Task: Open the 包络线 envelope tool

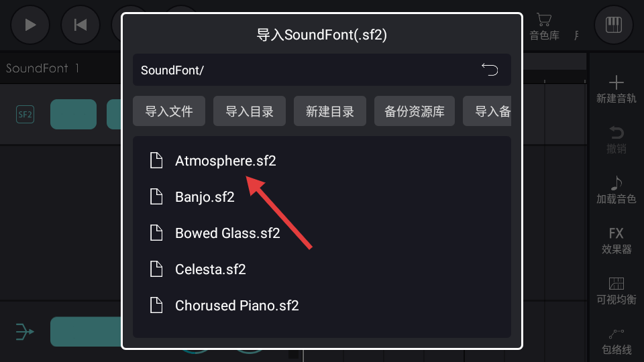Action: tap(616, 341)
